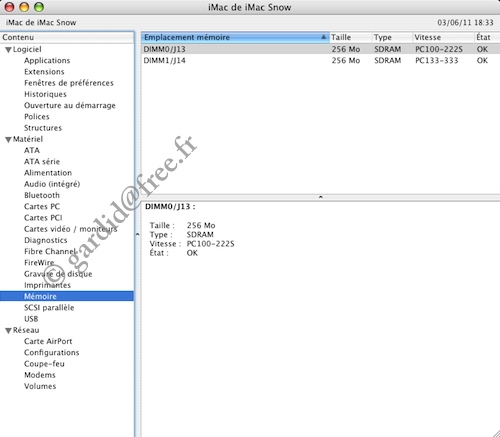
Task: Select the DIMM0/J13 memory row
Action: (x=320, y=49)
